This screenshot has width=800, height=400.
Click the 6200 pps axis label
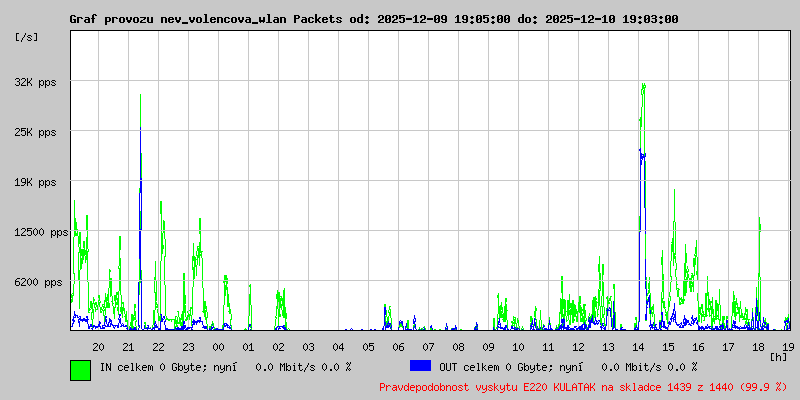click(38, 282)
